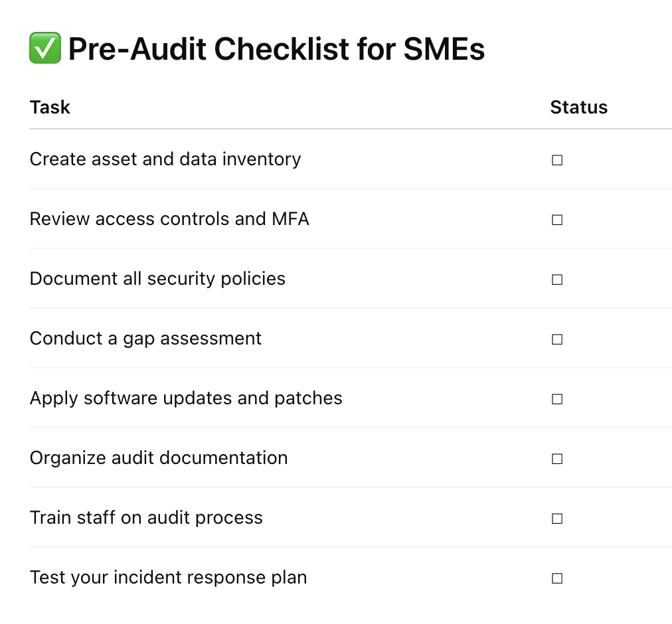The image size is (672, 624).
Task: Select the 'Task' column header
Action: click(50, 107)
